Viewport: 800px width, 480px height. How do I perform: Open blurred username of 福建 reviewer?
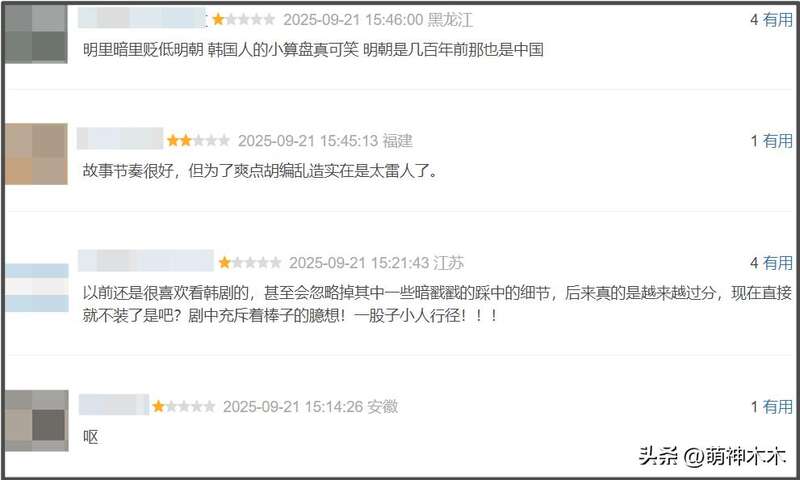tap(120, 138)
